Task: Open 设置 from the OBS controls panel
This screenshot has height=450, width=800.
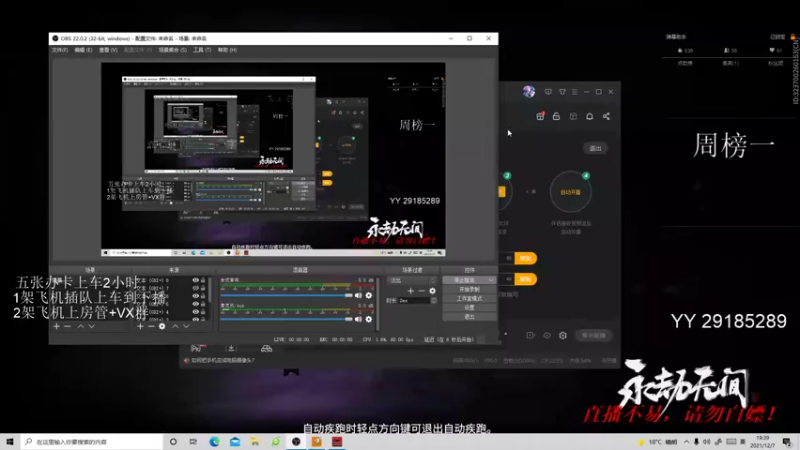Action: (x=469, y=308)
